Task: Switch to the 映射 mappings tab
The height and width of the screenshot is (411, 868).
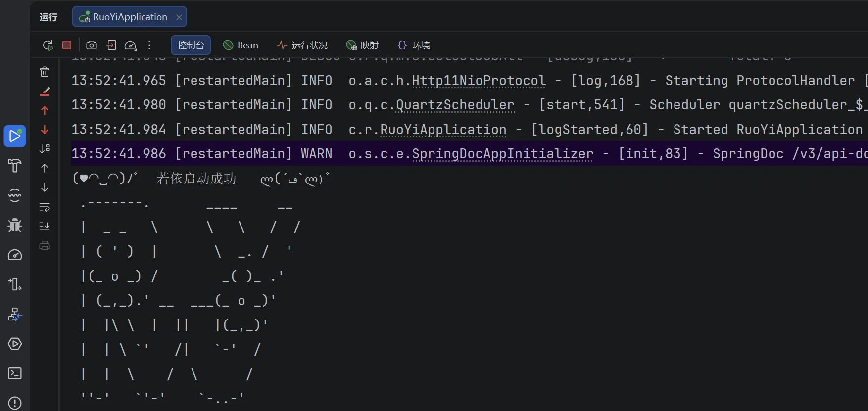Action: point(362,45)
